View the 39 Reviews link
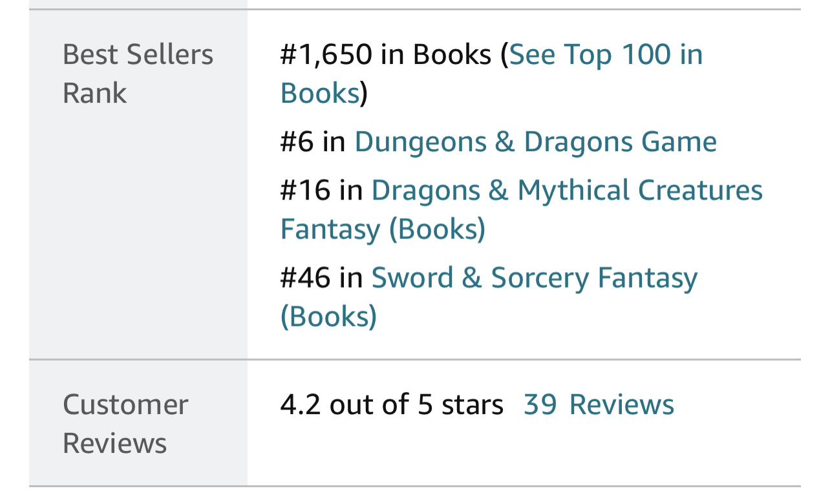830x504 pixels. tap(599, 404)
